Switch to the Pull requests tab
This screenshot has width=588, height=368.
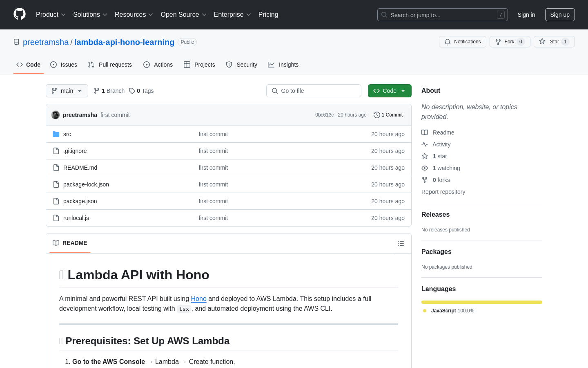point(110,65)
